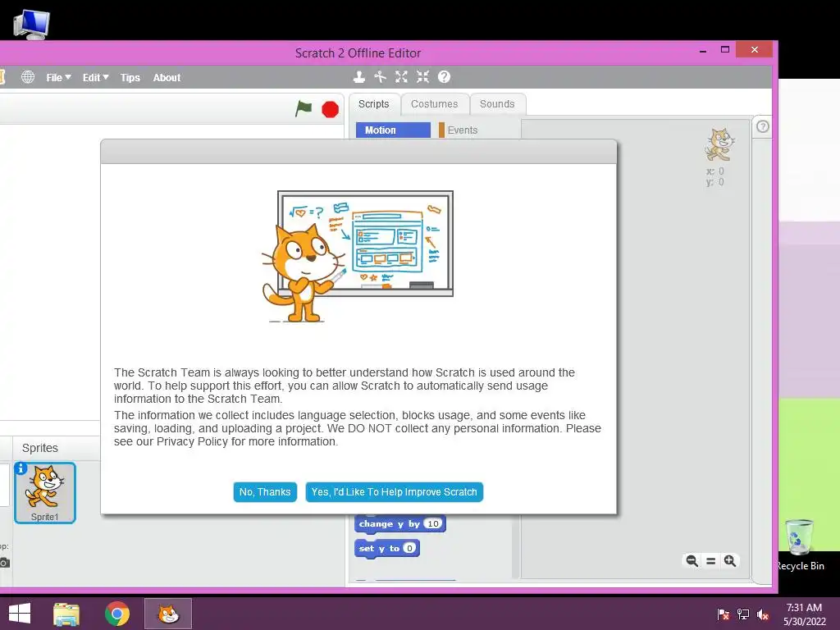Click Yes, I'd Like To Help Improve Scratch
Image resolution: width=840 pixels, height=630 pixels.
tap(395, 492)
